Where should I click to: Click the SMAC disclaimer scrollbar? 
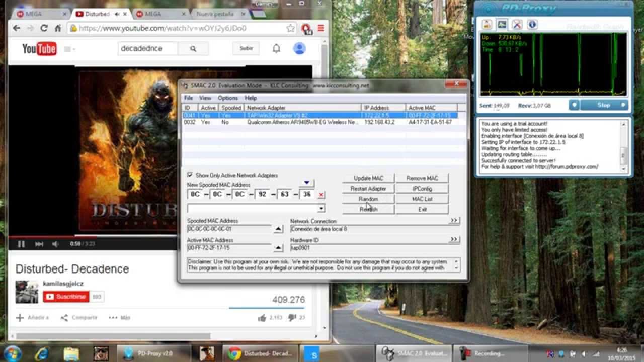[456, 265]
